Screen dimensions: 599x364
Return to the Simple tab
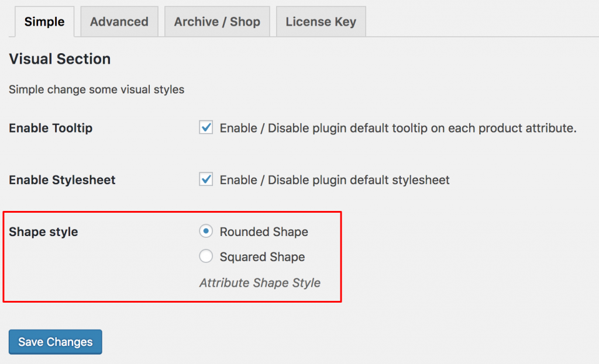pyautogui.click(x=43, y=22)
